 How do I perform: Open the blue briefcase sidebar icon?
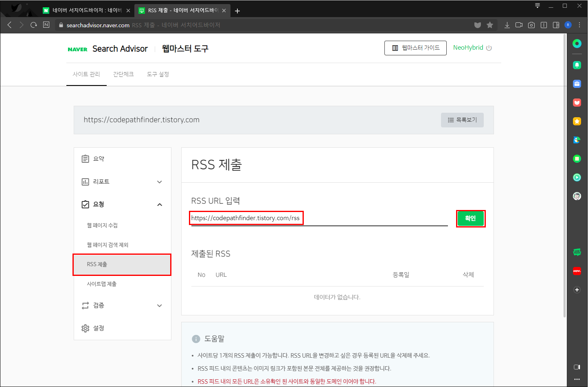click(x=577, y=84)
